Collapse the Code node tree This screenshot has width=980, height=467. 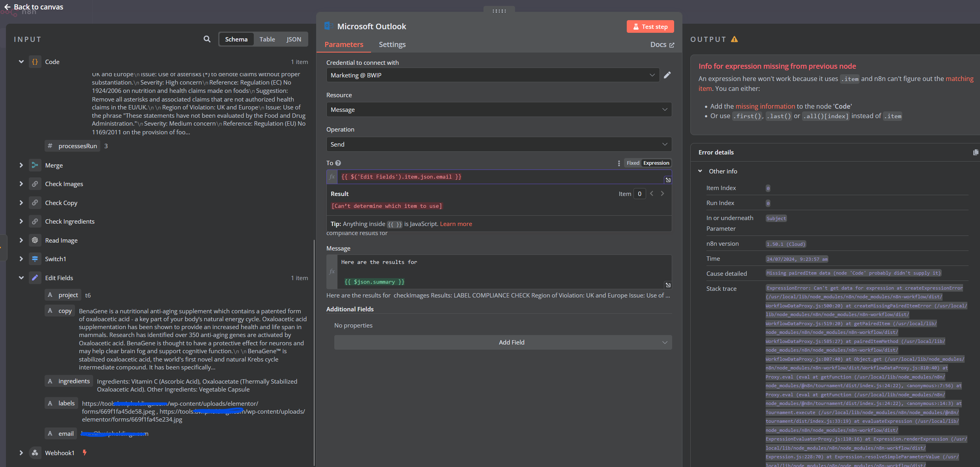pos(21,62)
